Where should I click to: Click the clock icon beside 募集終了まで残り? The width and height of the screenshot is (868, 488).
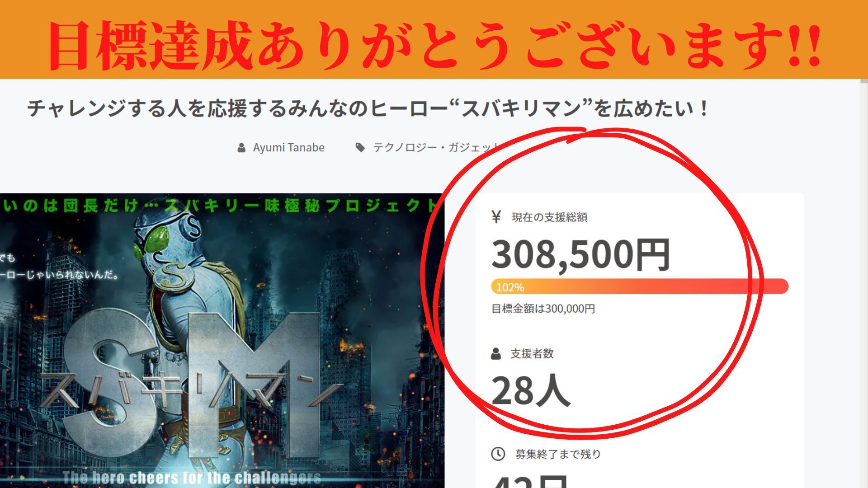pyautogui.click(x=498, y=454)
